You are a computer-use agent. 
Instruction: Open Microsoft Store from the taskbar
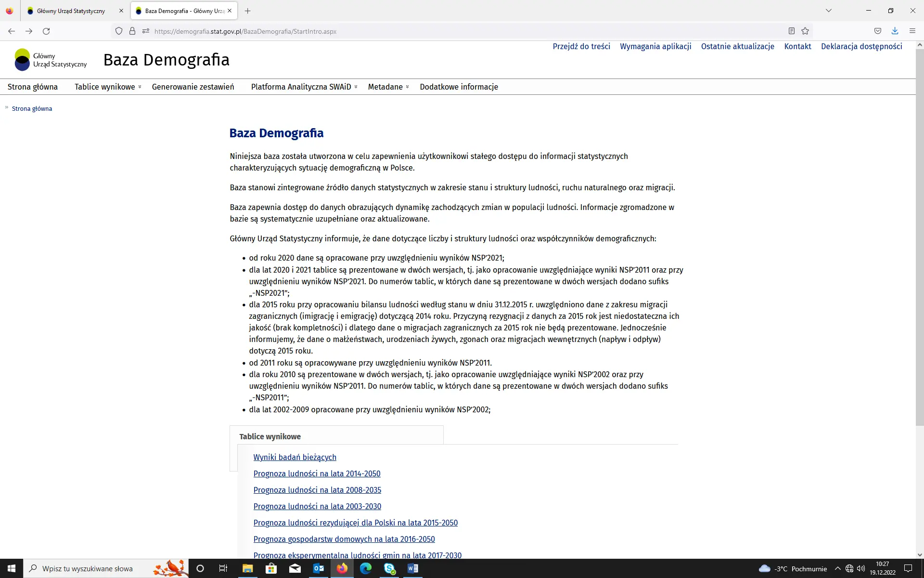point(271,568)
